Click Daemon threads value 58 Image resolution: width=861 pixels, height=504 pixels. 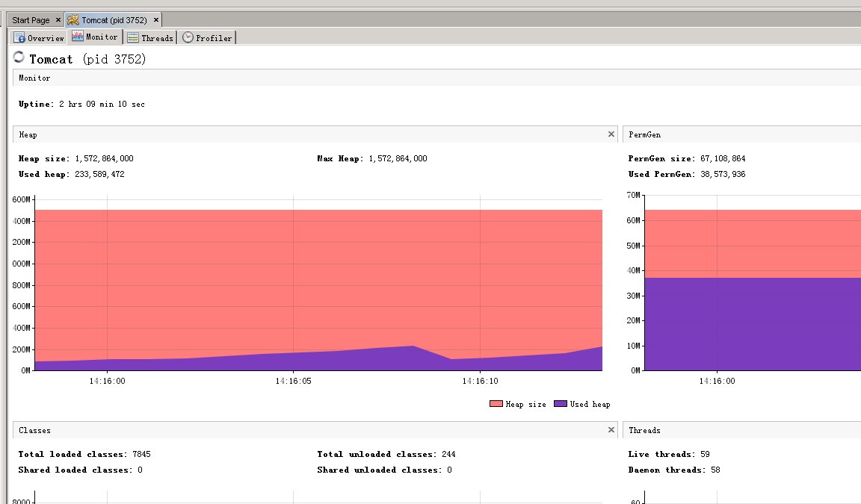(715, 470)
